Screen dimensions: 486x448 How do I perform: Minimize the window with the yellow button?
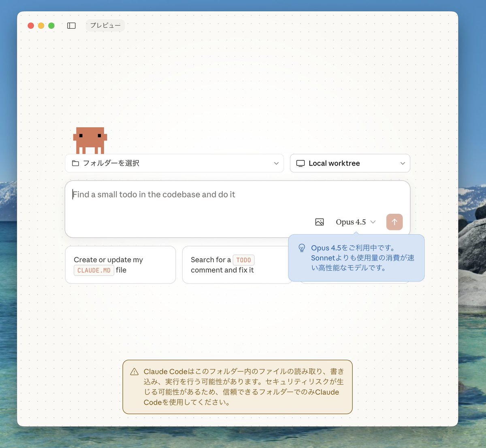click(41, 25)
